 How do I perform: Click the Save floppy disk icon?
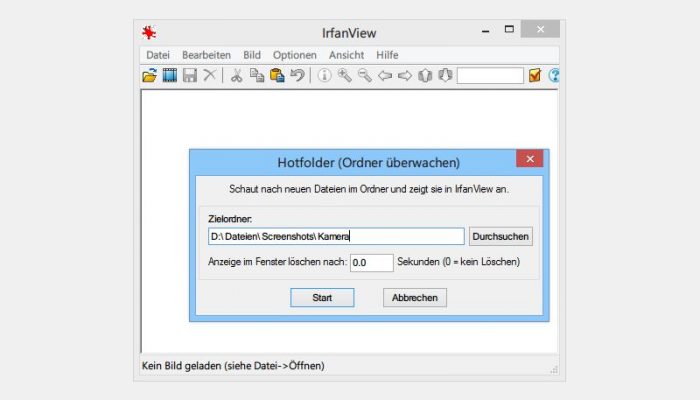click(190, 75)
